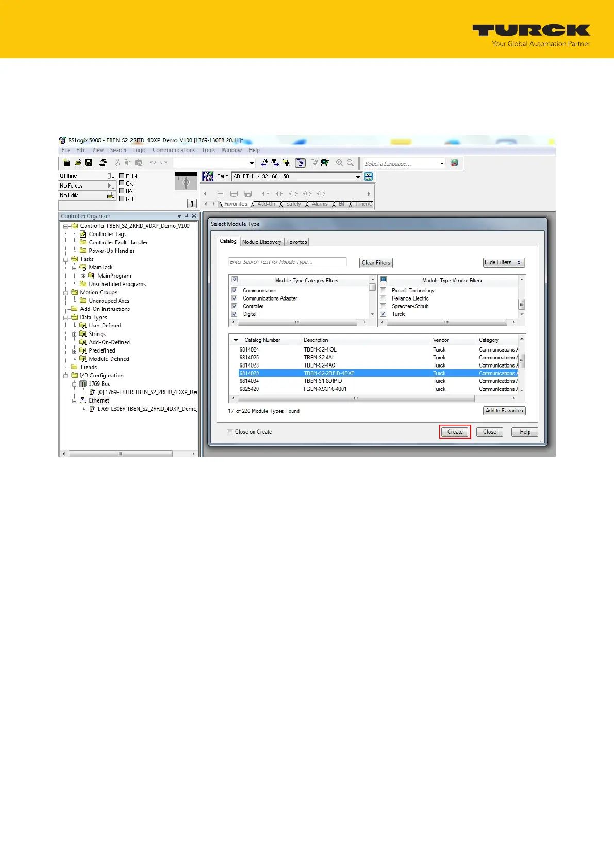
Task: Click the Help button
Action: point(525,432)
